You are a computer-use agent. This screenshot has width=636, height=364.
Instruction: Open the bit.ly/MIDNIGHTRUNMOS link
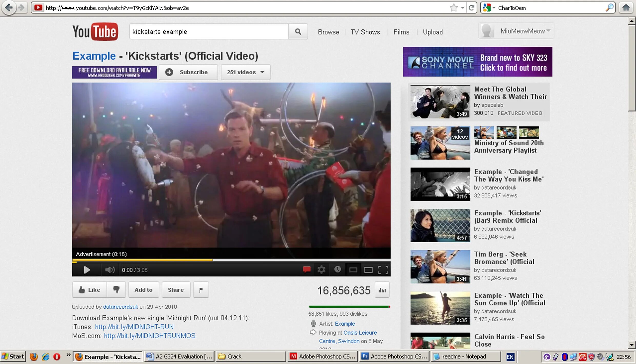pyautogui.click(x=150, y=336)
